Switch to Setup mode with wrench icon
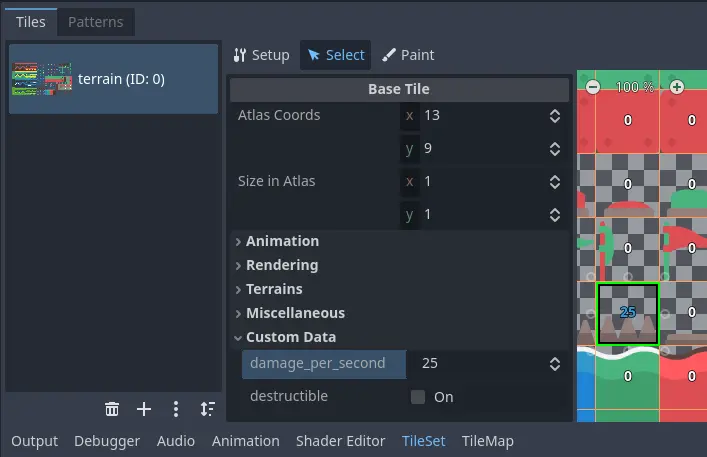The image size is (707, 457). point(261,55)
